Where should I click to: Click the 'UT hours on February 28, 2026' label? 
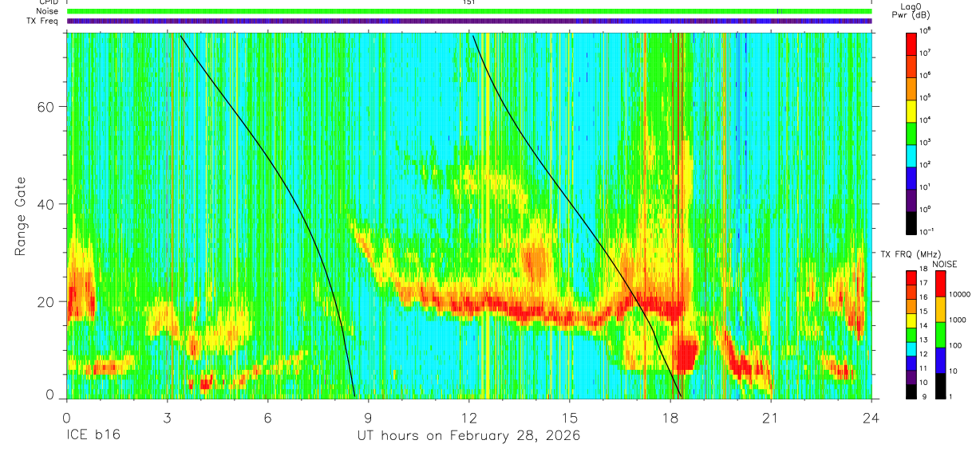pyautogui.click(x=468, y=436)
